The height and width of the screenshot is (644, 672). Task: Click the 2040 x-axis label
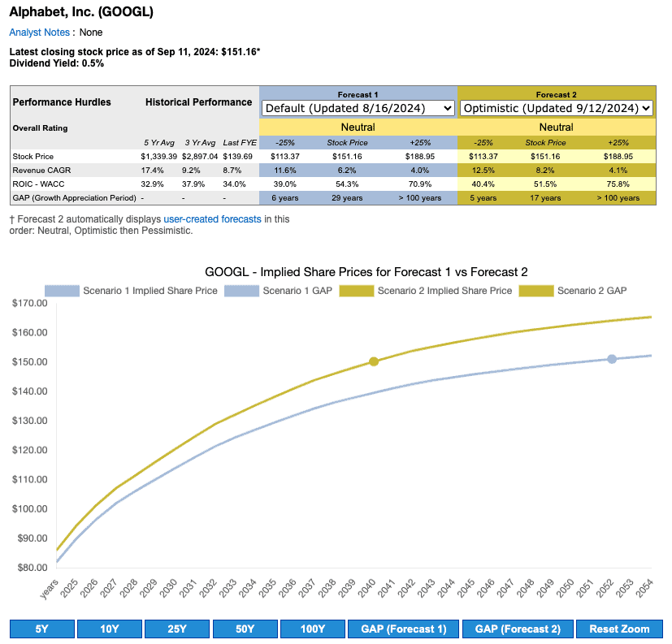click(366, 588)
